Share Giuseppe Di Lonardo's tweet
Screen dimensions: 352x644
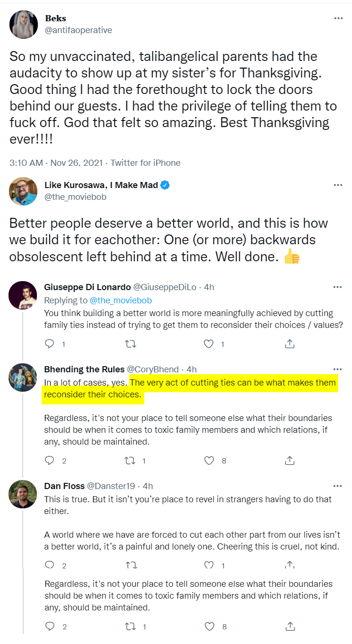(x=290, y=344)
